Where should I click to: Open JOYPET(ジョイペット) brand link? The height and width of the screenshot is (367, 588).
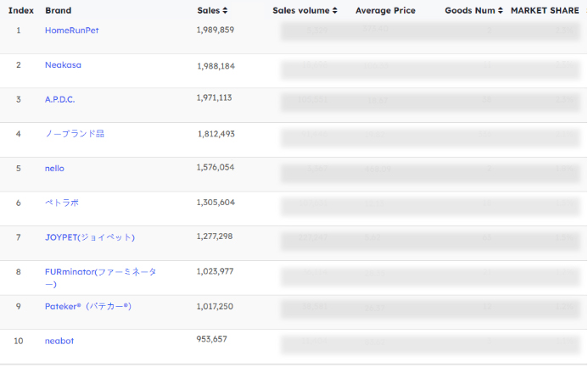(90, 237)
